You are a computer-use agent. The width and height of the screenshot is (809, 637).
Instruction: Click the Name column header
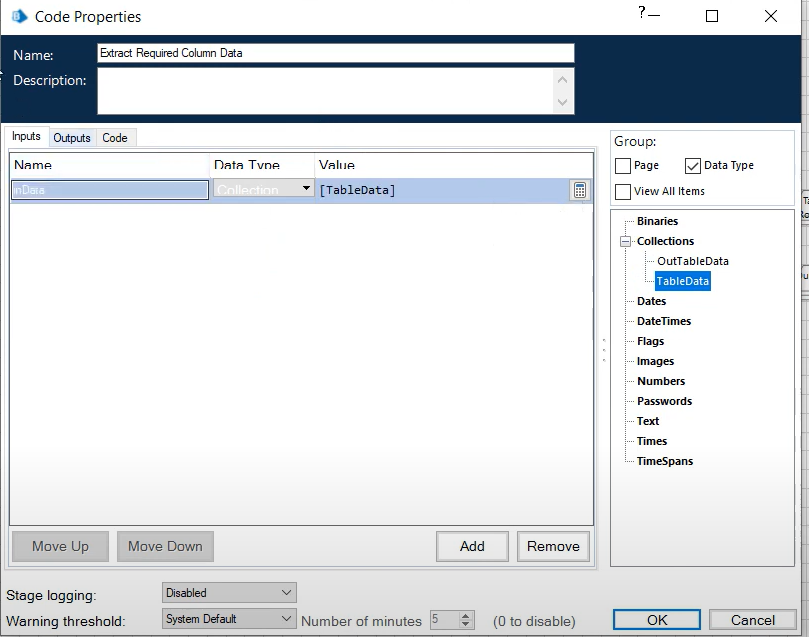(x=109, y=165)
